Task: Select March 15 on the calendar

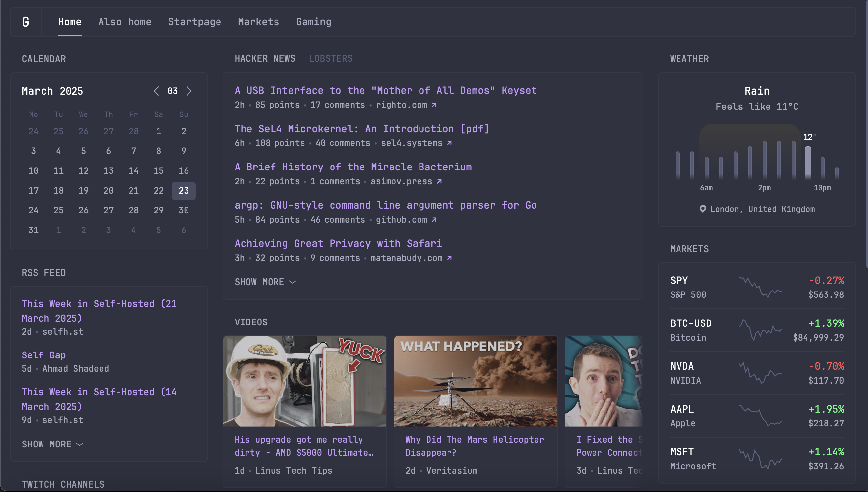Action: click(x=159, y=170)
